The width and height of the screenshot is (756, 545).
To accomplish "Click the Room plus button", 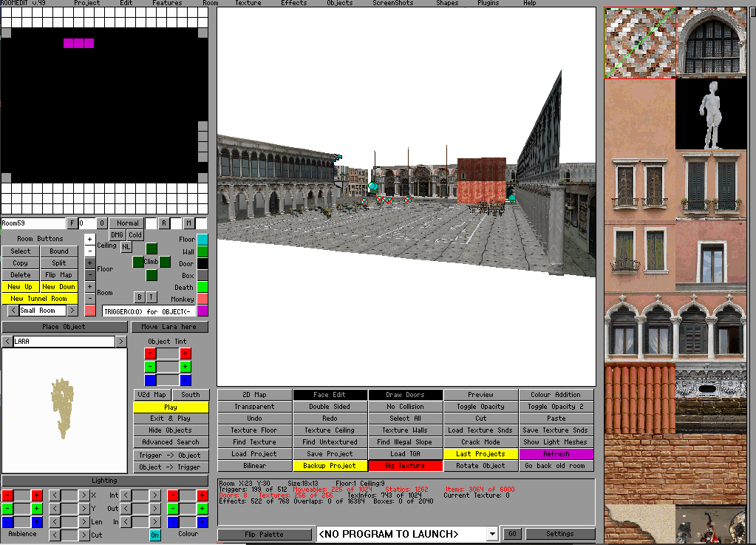I will pyautogui.click(x=89, y=286).
